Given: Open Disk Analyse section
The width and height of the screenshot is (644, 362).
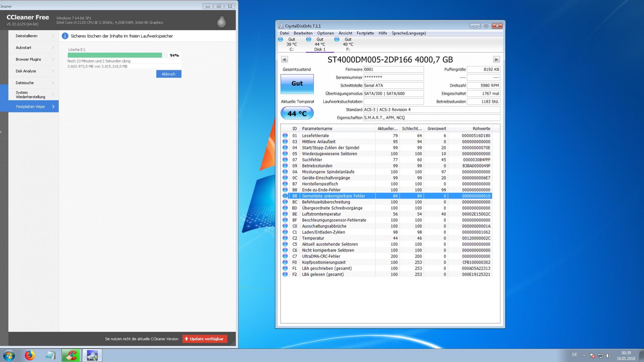Looking at the screenshot, I should (34, 71).
